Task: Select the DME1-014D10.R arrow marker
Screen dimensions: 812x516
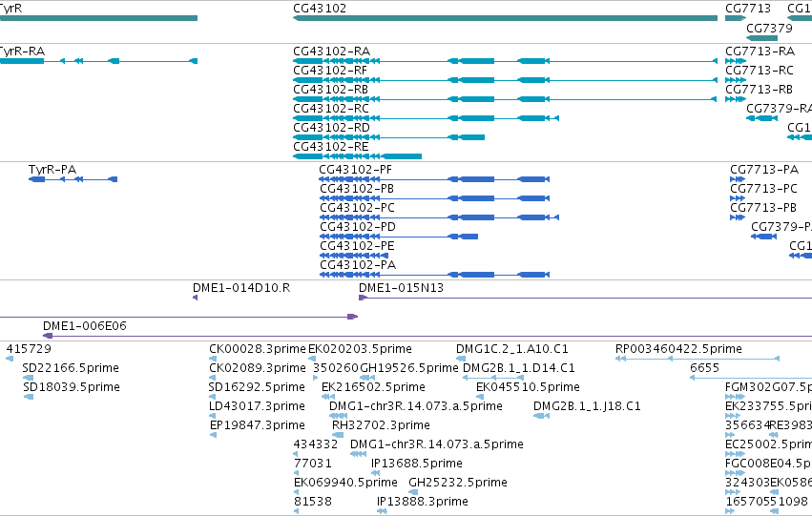Action: coord(196,298)
